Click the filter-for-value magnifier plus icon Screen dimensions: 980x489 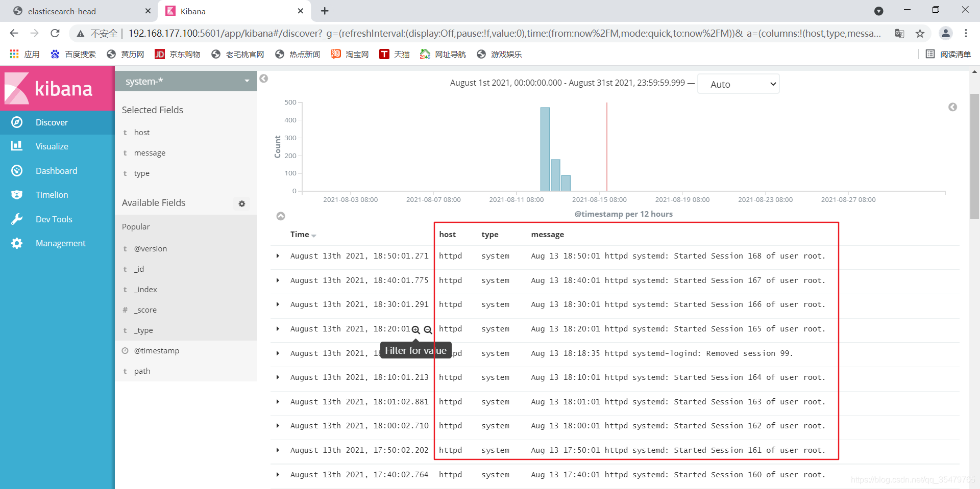pyautogui.click(x=416, y=330)
